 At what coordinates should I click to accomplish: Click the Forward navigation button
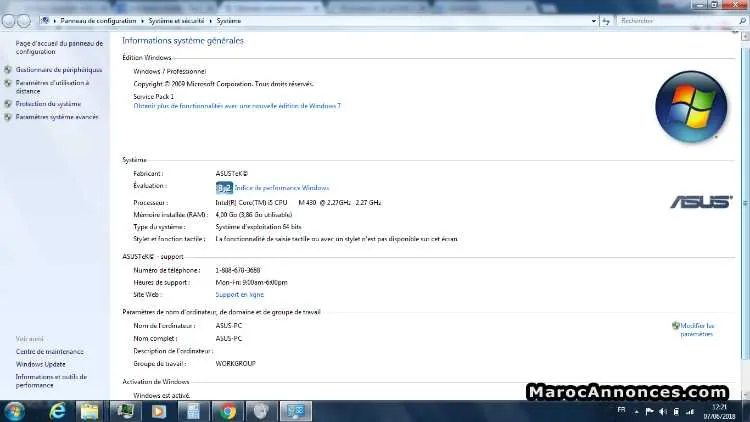tap(23, 21)
